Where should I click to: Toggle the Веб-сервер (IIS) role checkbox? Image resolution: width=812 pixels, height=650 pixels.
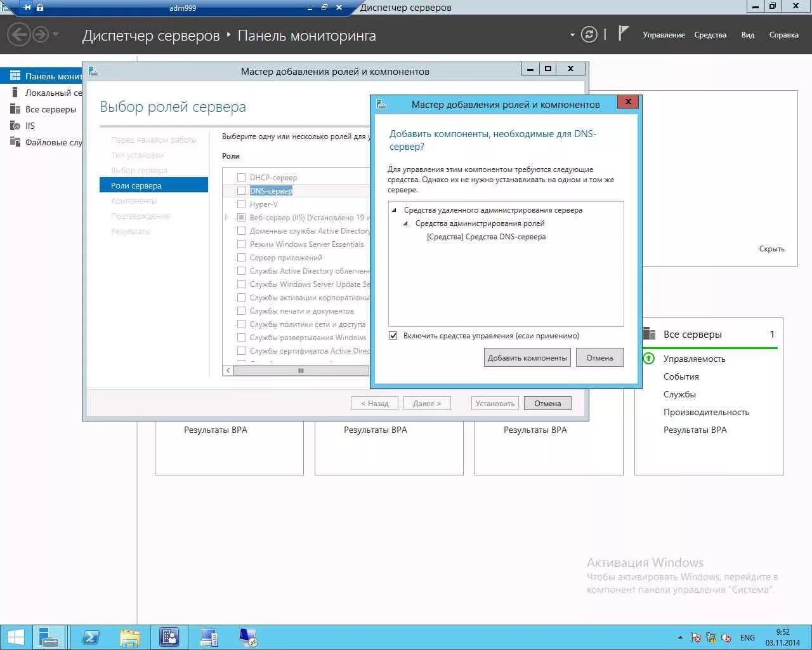[241, 218]
